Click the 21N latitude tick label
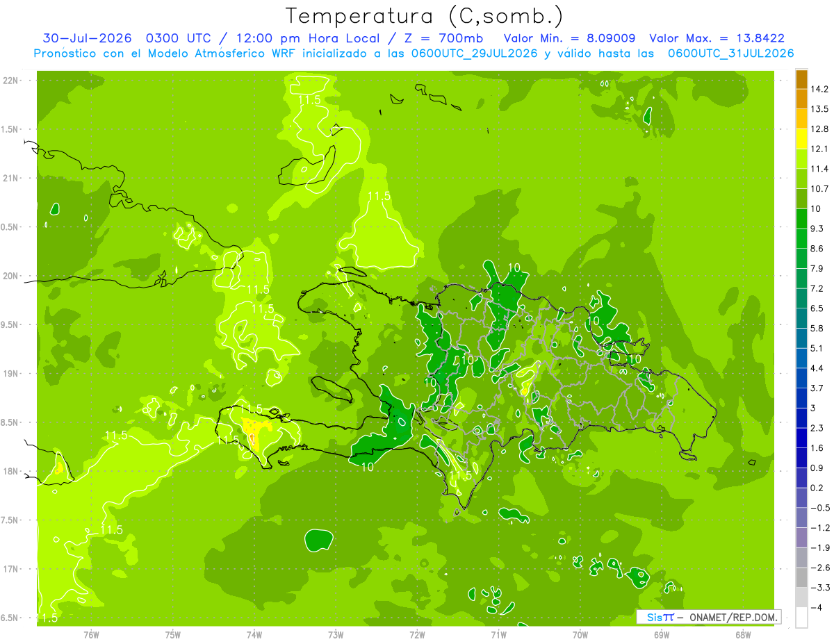The image size is (834, 644). pyautogui.click(x=12, y=179)
